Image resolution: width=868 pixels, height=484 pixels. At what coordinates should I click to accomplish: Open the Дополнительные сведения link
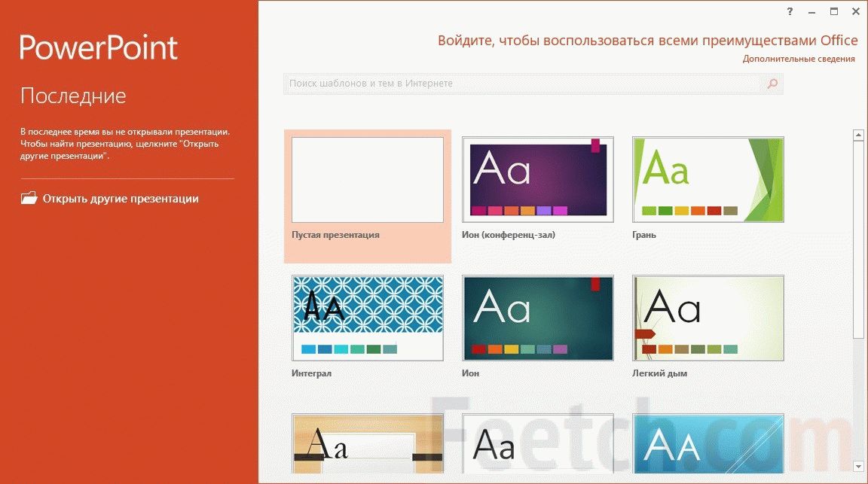[799, 59]
